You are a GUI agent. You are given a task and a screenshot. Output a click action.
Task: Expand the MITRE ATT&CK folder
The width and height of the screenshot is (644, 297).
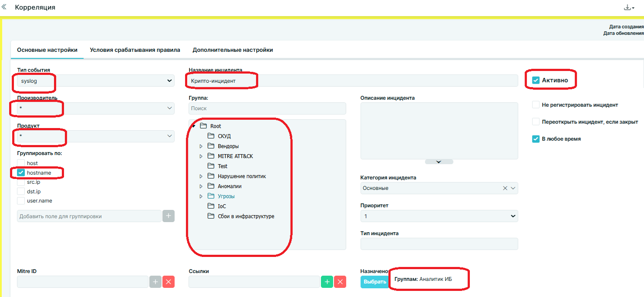[x=201, y=156]
